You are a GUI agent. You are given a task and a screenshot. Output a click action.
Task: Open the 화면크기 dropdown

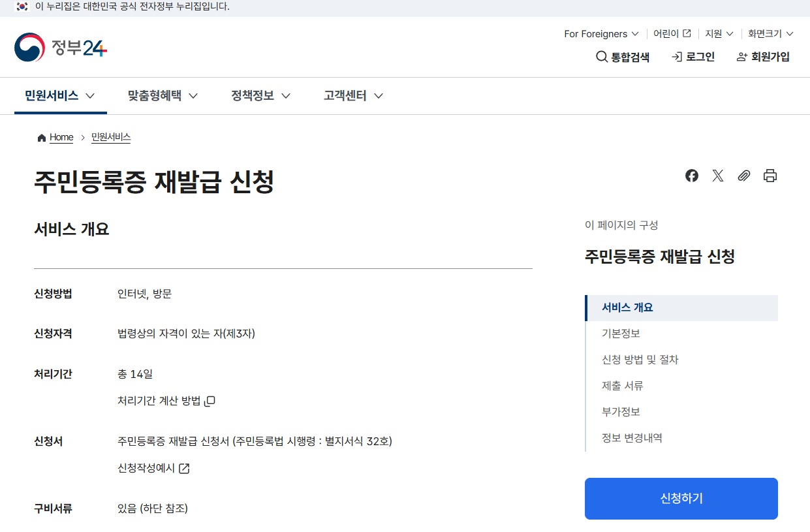[769, 33]
